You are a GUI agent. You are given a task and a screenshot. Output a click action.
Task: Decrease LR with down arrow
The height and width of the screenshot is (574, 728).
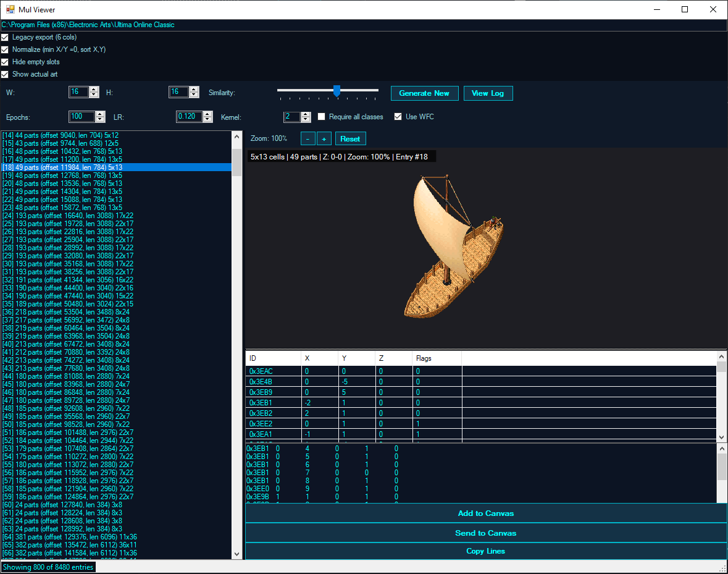207,119
